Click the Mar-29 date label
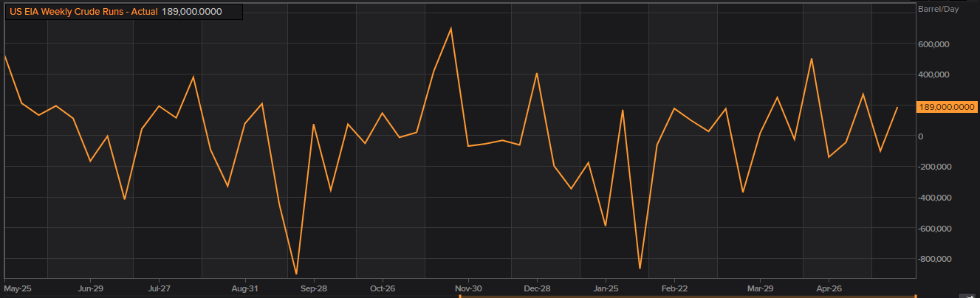Image resolution: width=980 pixels, height=298 pixels. tap(760, 288)
